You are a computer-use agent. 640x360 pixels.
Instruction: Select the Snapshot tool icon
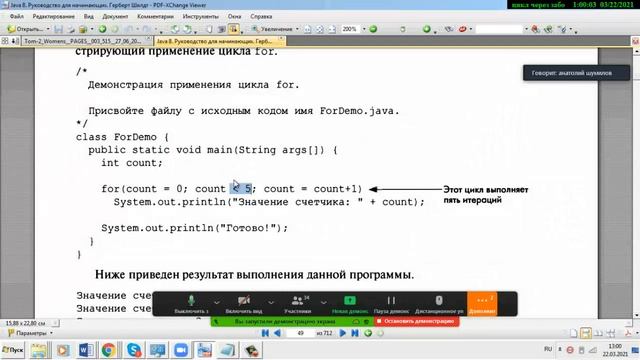[x=222, y=29]
